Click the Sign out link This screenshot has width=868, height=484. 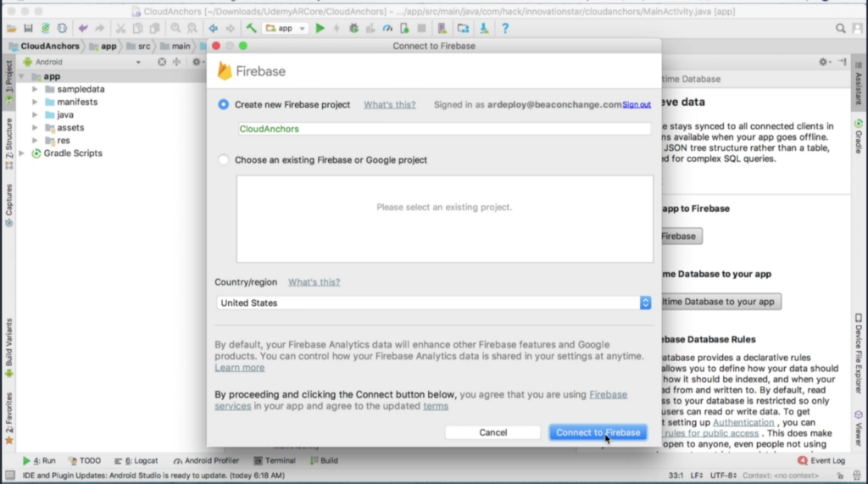tap(637, 104)
